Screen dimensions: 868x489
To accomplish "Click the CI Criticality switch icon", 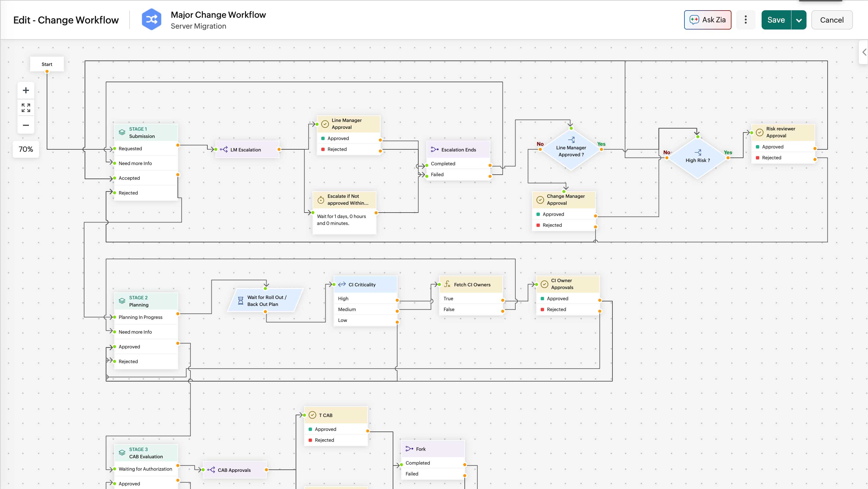I will [342, 284].
